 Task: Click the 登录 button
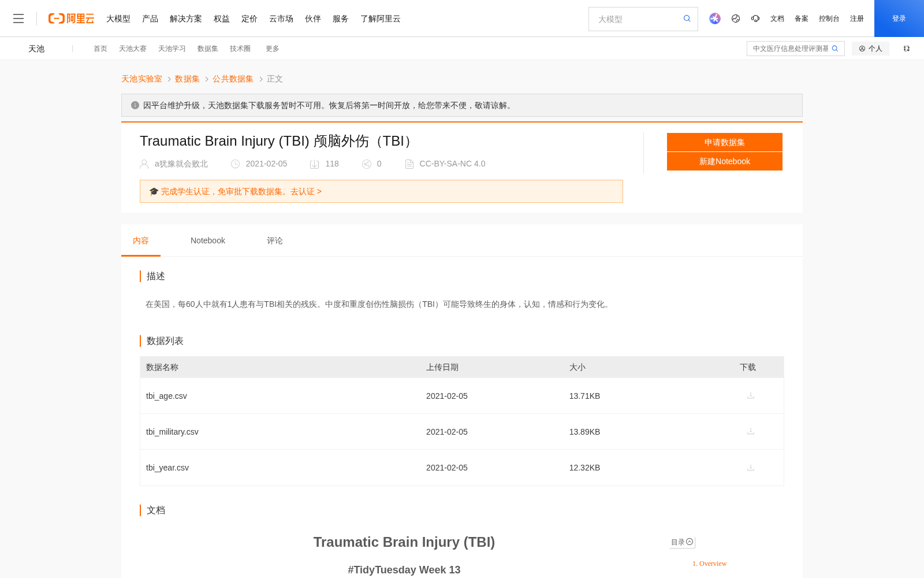point(899,18)
